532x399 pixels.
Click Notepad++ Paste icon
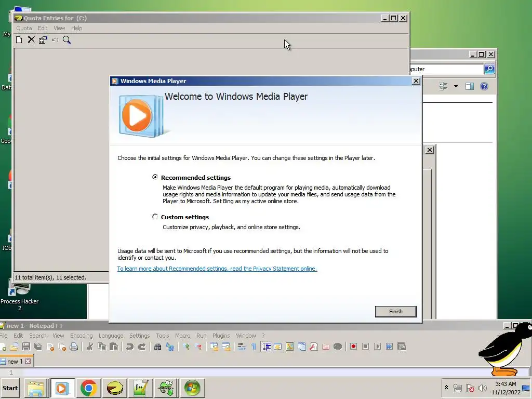114,347
